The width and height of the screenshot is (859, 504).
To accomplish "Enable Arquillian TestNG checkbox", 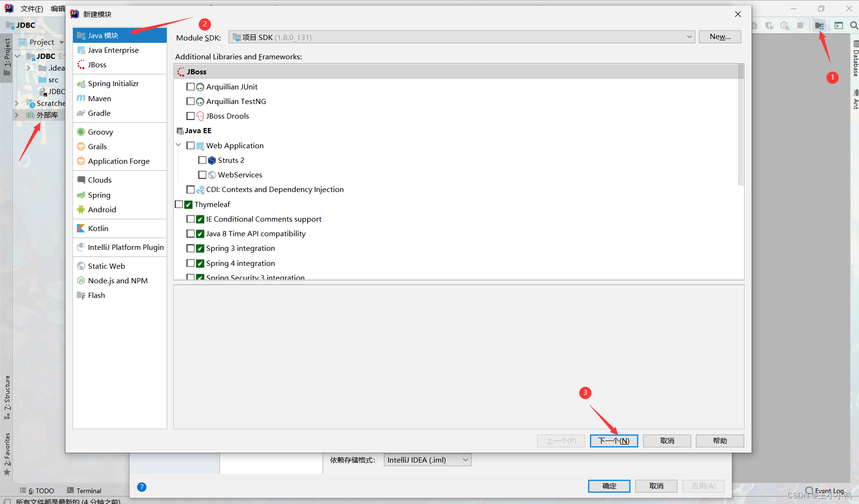I will (x=190, y=101).
